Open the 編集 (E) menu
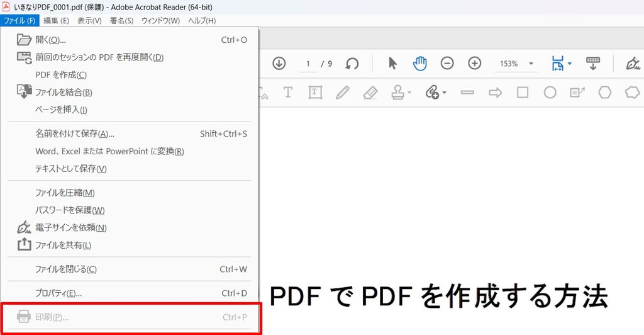This screenshot has width=644, height=335. [x=56, y=21]
